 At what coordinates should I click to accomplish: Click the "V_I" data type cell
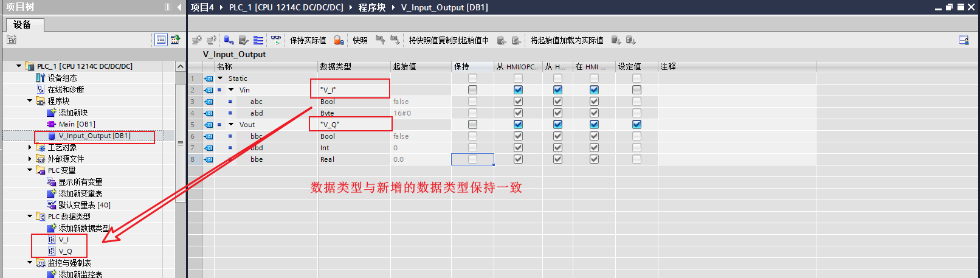click(x=354, y=89)
